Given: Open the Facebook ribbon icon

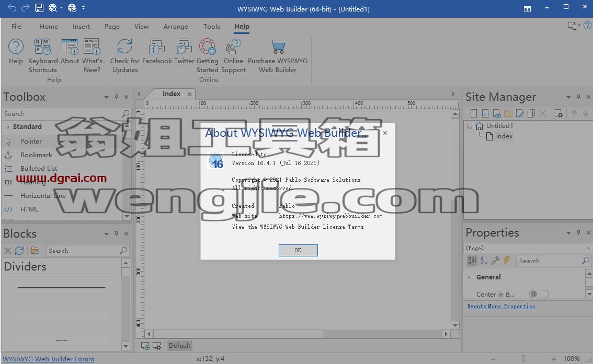Looking at the screenshot, I should pos(157,46).
